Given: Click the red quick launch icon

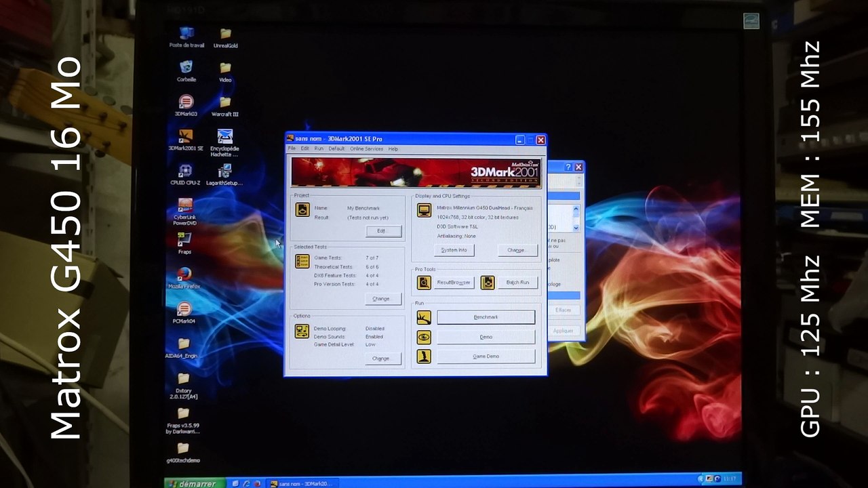Looking at the screenshot, I should [257, 483].
